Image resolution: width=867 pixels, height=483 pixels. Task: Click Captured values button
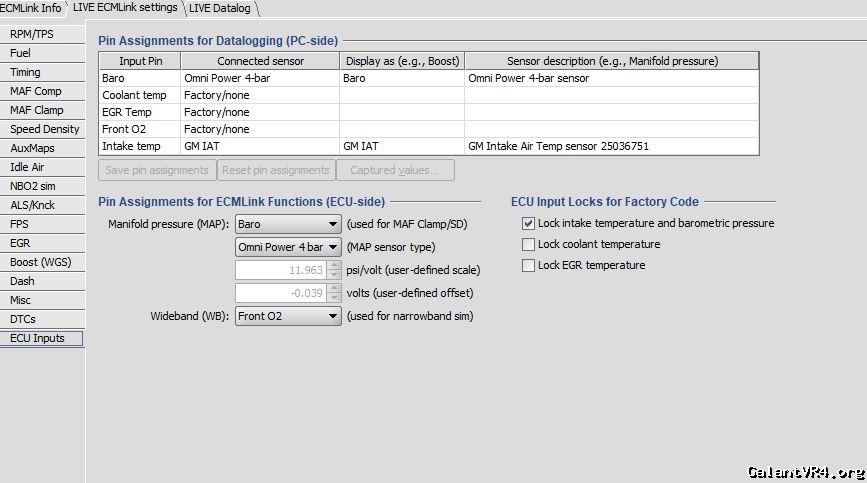click(x=397, y=170)
